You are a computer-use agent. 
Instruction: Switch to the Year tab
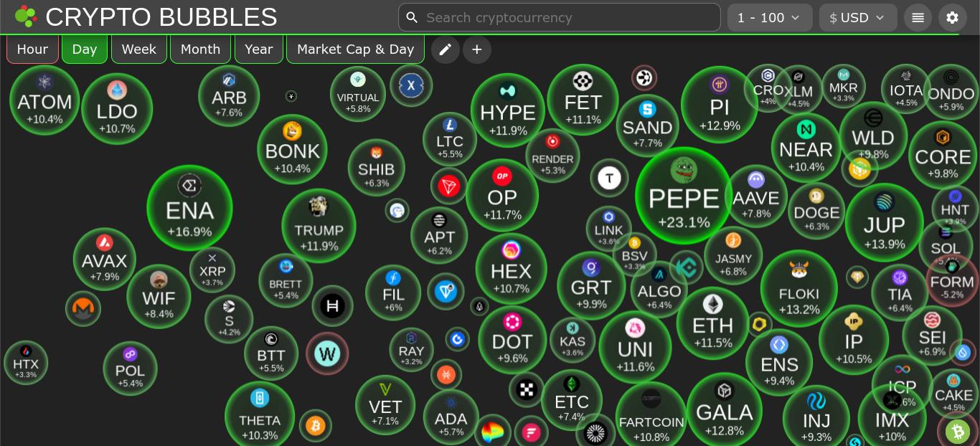(x=259, y=49)
